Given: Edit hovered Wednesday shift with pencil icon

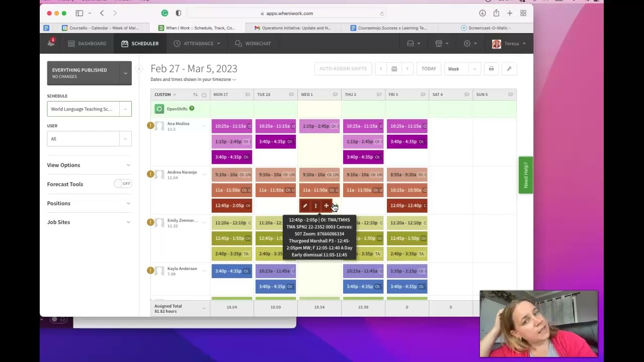Looking at the screenshot, I should coord(305,206).
